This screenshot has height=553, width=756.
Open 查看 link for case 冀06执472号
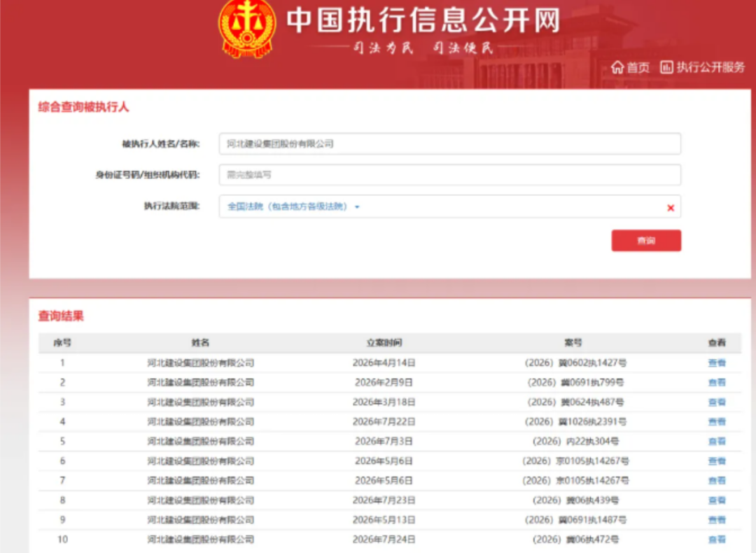pos(717,540)
